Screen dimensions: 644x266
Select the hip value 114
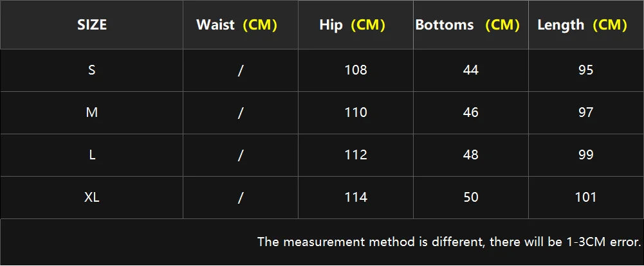pos(356,197)
